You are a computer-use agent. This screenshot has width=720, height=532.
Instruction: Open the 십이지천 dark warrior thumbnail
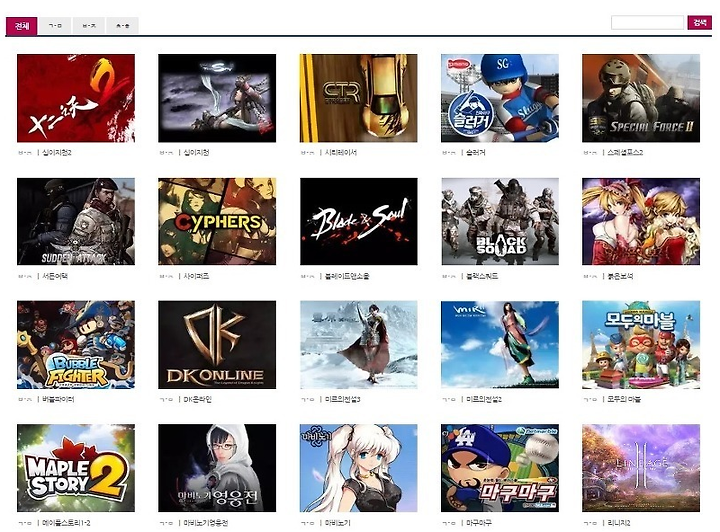(x=217, y=98)
